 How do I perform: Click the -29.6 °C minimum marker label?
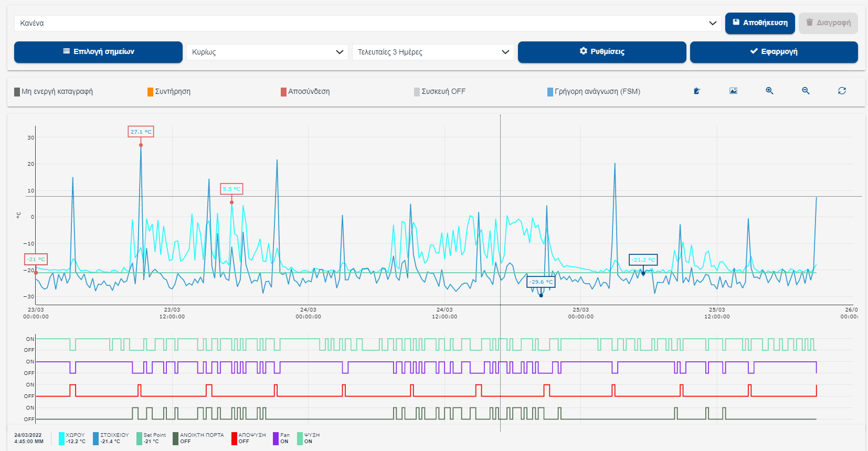[541, 282]
